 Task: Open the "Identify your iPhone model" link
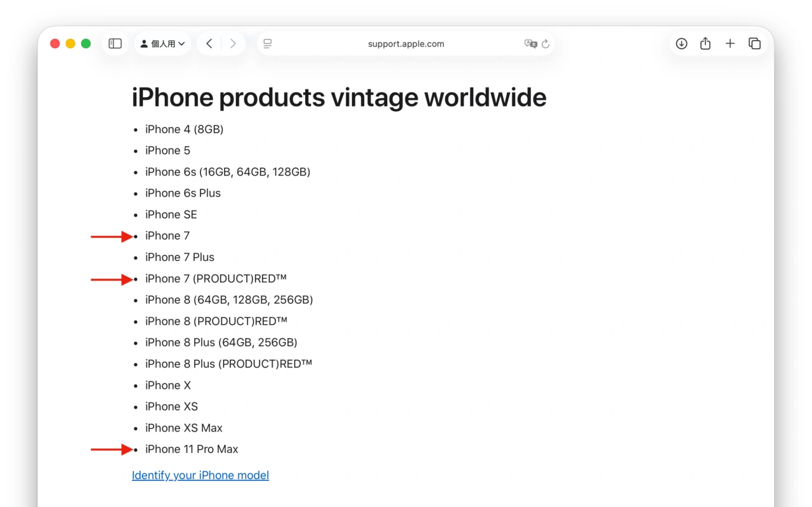(200, 475)
